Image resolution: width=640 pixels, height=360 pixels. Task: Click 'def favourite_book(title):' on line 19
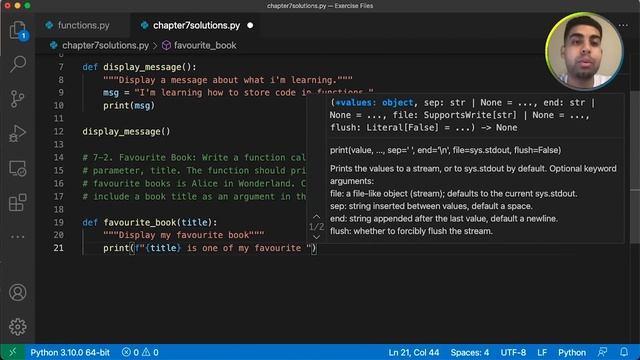150,222
